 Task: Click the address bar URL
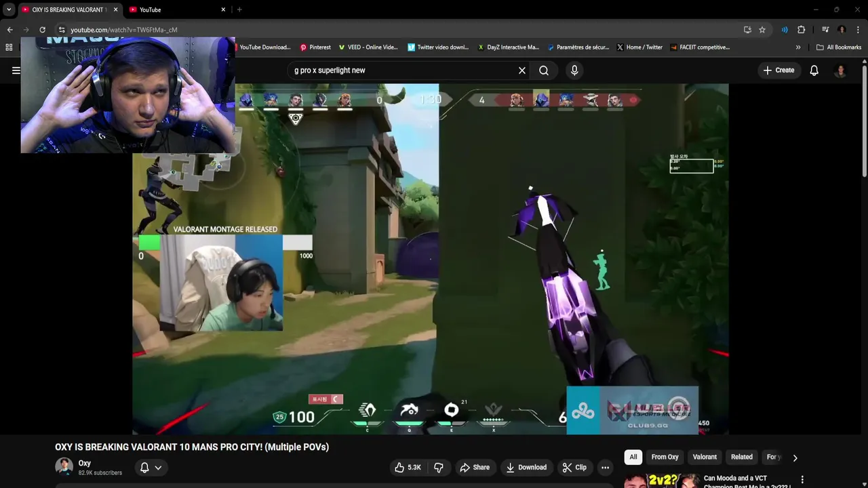[123, 30]
